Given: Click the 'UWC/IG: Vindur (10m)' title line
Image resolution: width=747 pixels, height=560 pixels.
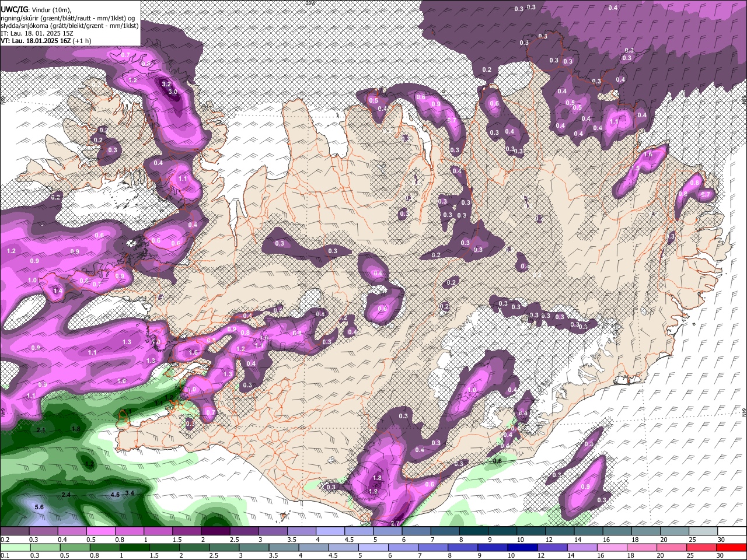Looking at the screenshot, I should [36, 10].
